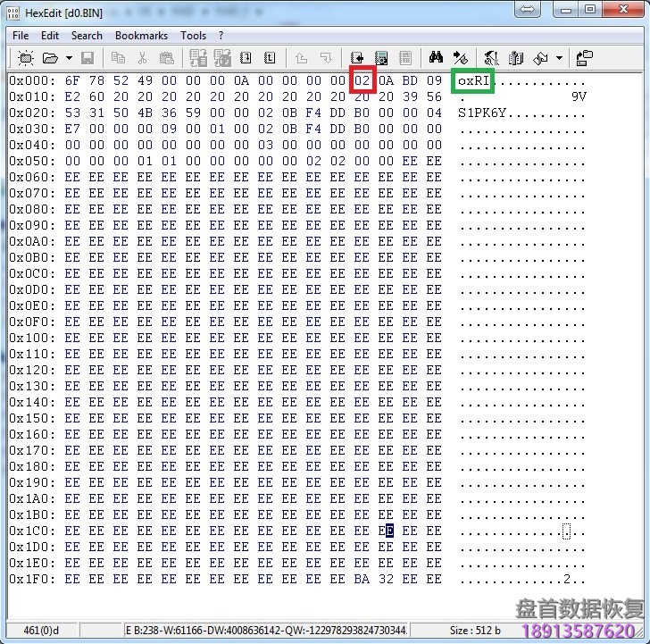Select the red-boxed 02 byte in row 0x000

[x=362, y=80]
